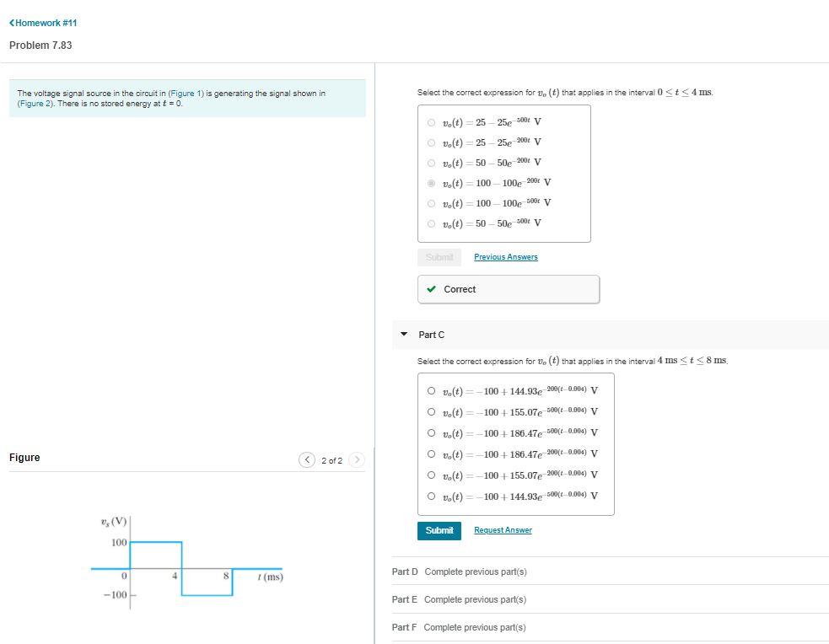Select option vo(t) = 25 − 25e^−500t V
The image size is (829, 644).
point(431,122)
